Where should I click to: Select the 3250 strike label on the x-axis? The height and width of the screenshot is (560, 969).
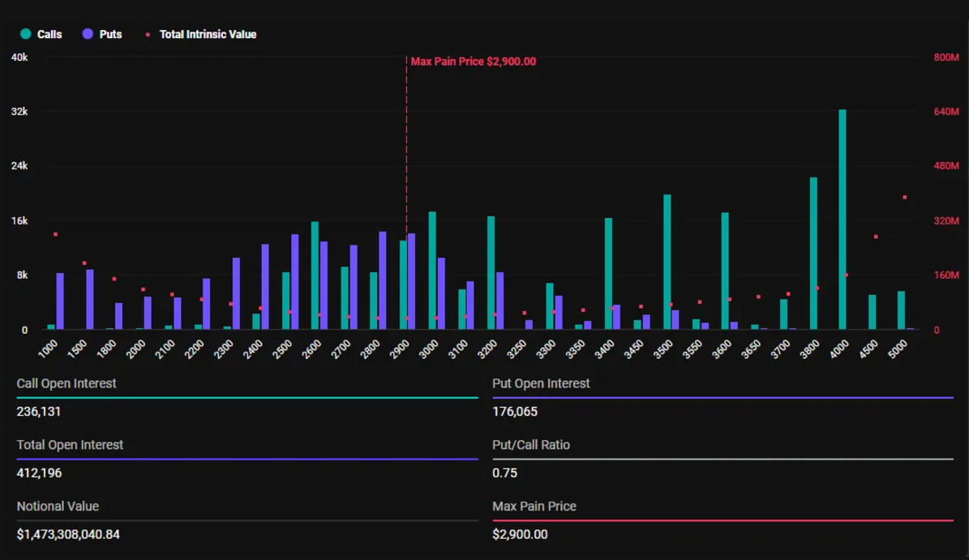click(x=517, y=348)
